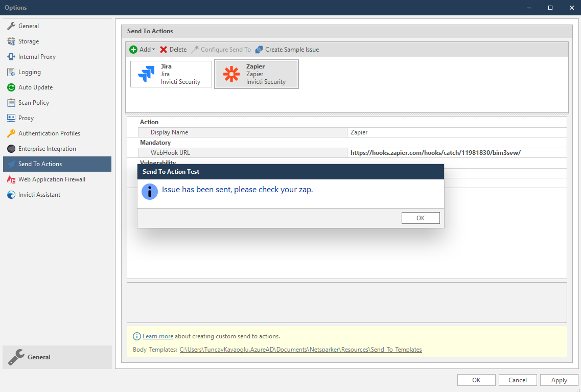Screen dimensions: 581x392
Task: Open Storage settings in the sidebar
Action: coord(29,41)
